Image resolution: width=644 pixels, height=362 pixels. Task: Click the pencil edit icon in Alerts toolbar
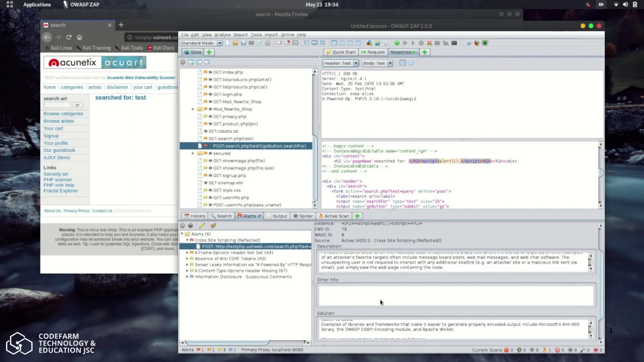click(202, 226)
